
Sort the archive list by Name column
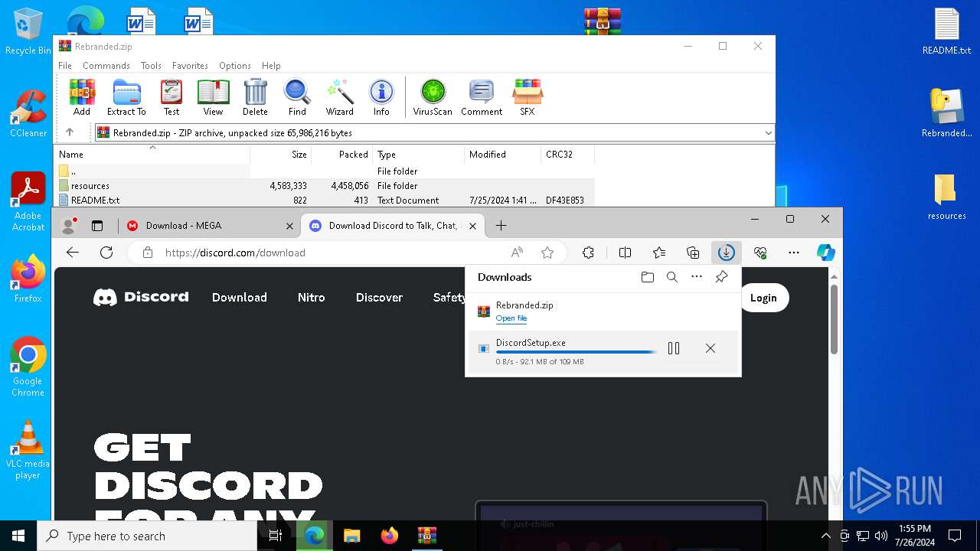pos(152,154)
